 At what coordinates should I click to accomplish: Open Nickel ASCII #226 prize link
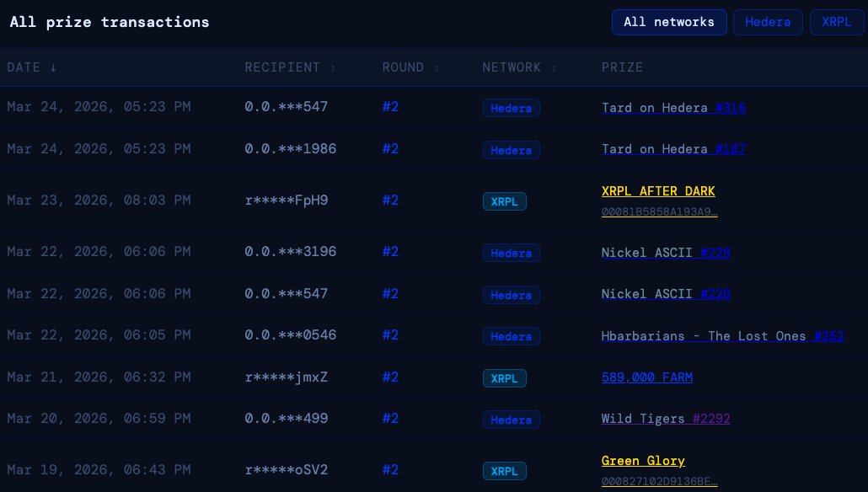coord(666,294)
